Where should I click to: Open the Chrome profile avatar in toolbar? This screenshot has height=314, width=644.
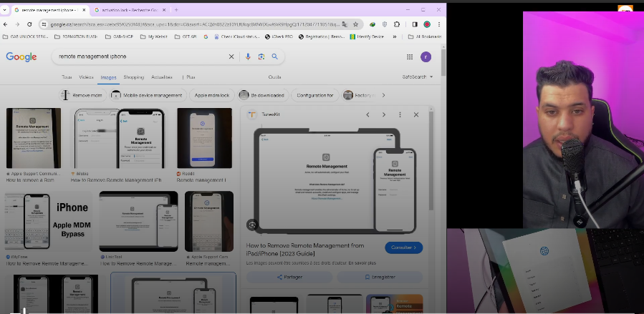coord(427,24)
